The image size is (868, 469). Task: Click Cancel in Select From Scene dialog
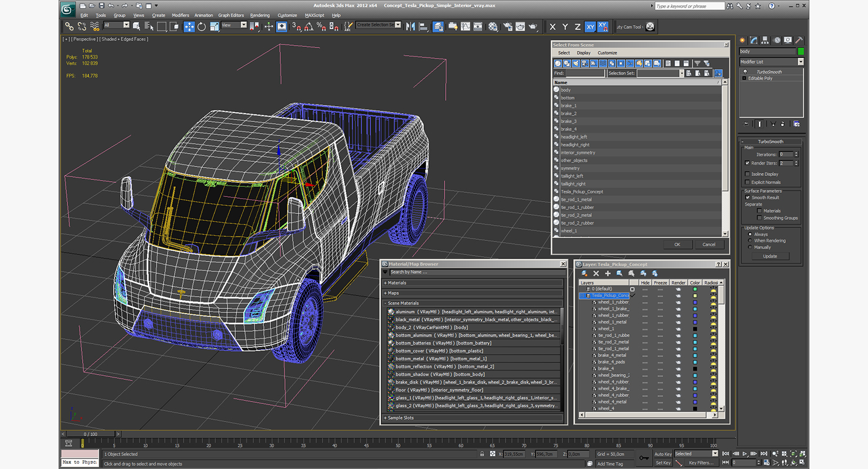709,244
